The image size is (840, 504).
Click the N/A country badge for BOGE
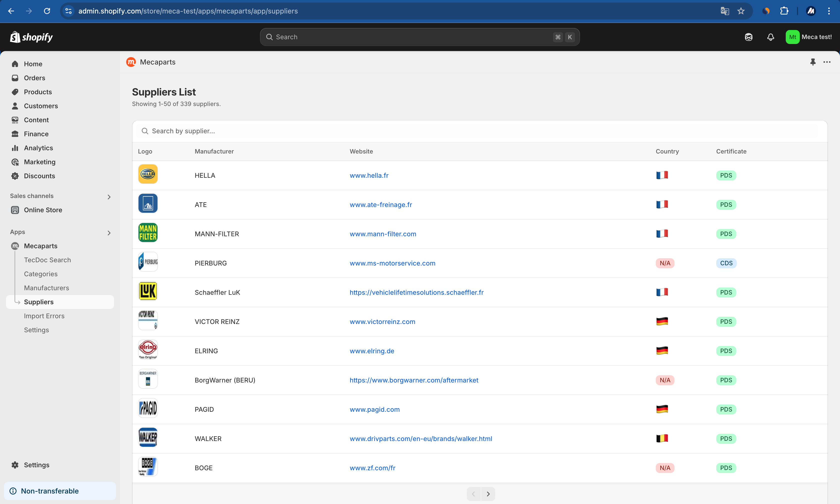click(665, 468)
